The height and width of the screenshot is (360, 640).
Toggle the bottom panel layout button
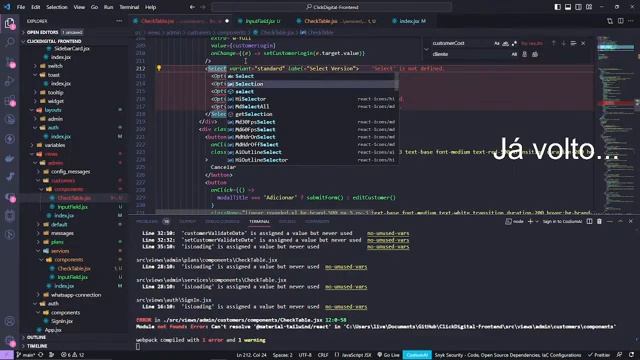(568, 7)
